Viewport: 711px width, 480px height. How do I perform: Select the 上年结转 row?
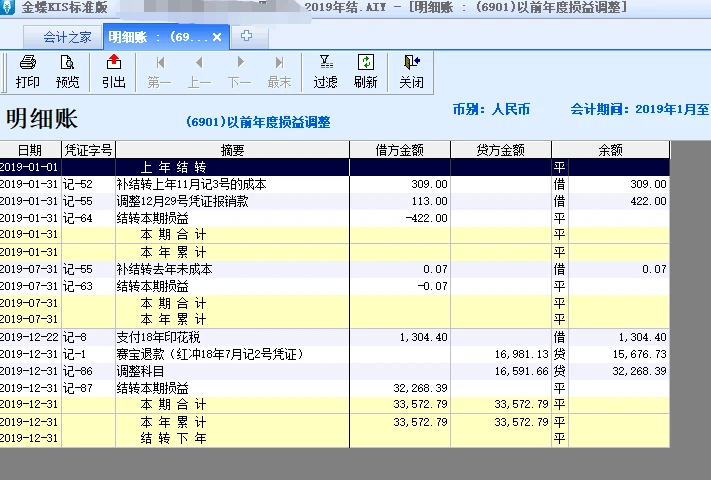(335, 167)
